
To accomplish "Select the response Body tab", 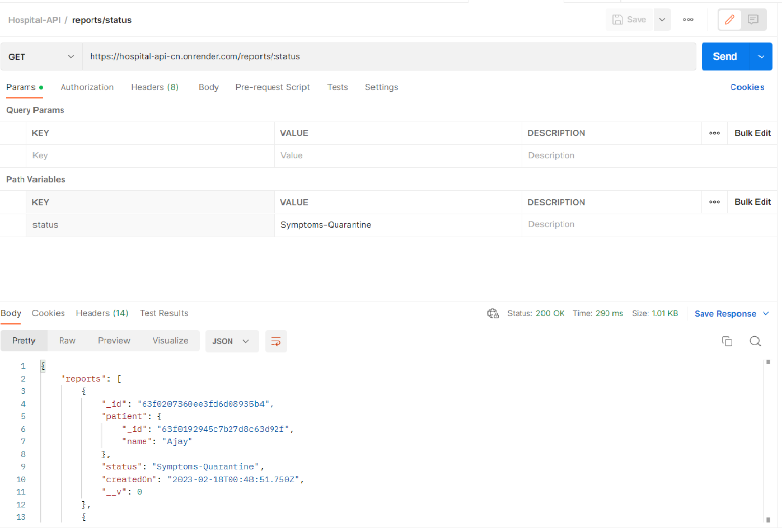I will pyautogui.click(x=11, y=313).
